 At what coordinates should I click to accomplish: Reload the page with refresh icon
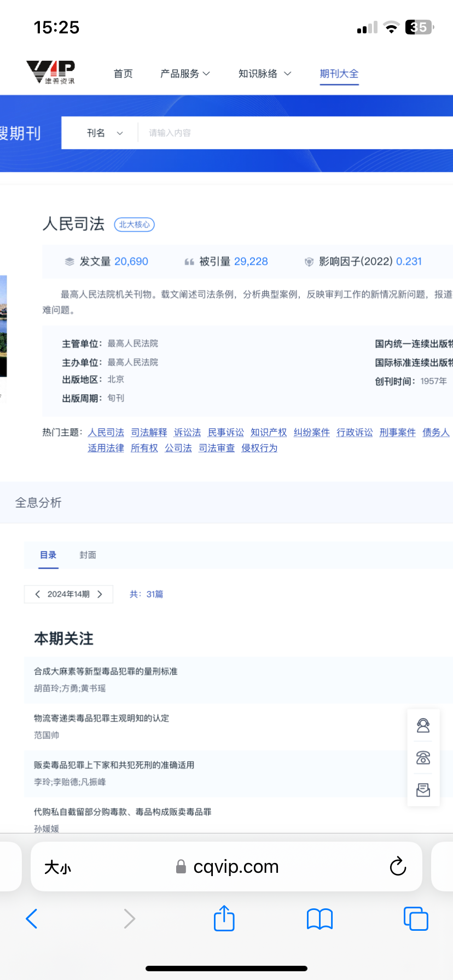tap(398, 866)
